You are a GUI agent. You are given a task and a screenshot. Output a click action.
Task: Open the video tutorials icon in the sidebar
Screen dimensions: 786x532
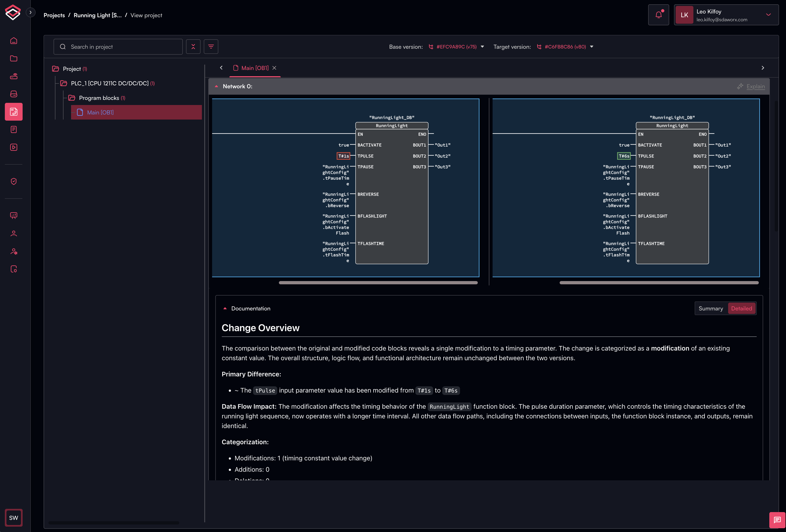(x=13, y=147)
